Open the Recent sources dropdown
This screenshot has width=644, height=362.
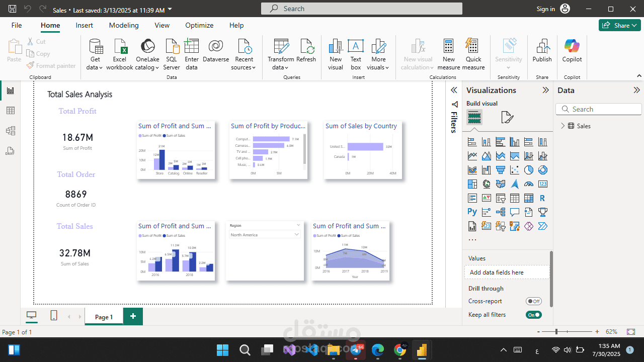point(244,63)
